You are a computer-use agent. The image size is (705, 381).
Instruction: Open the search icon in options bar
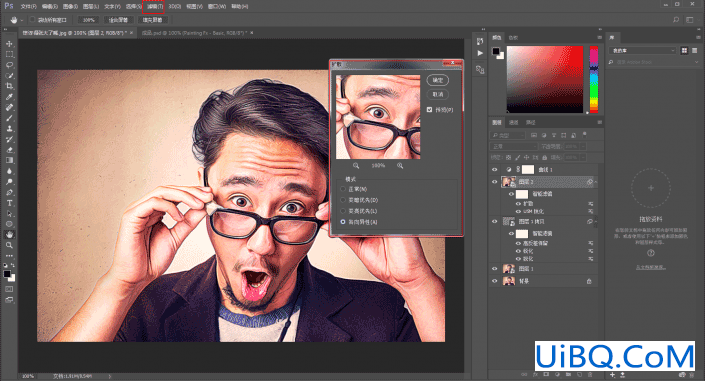pos(676,20)
